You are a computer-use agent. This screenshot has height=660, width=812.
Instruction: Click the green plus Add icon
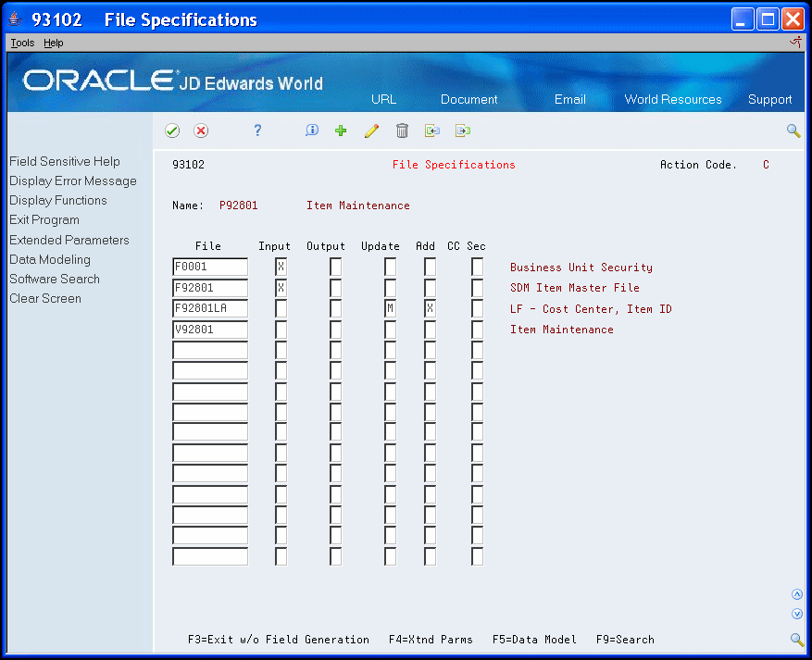[340, 131]
